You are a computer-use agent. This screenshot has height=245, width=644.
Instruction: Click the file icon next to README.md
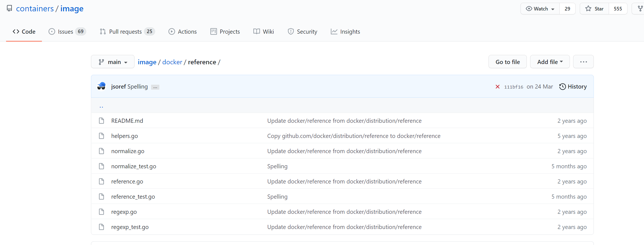pyautogui.click(x=101, y=121)
